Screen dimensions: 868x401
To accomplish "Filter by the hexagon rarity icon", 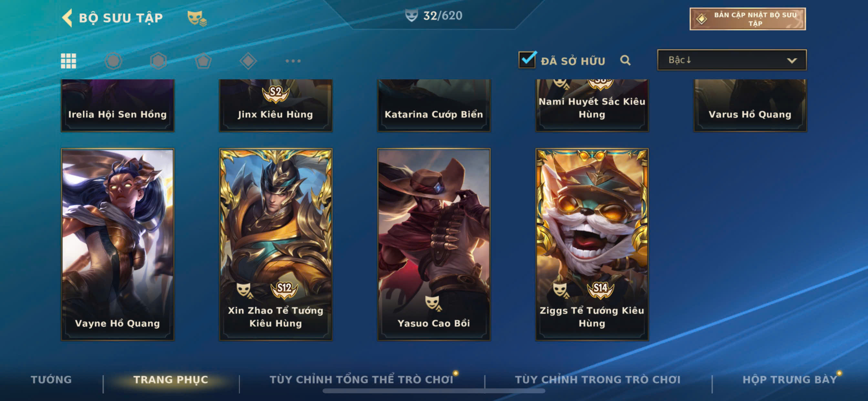I will [x=158, y=61].
